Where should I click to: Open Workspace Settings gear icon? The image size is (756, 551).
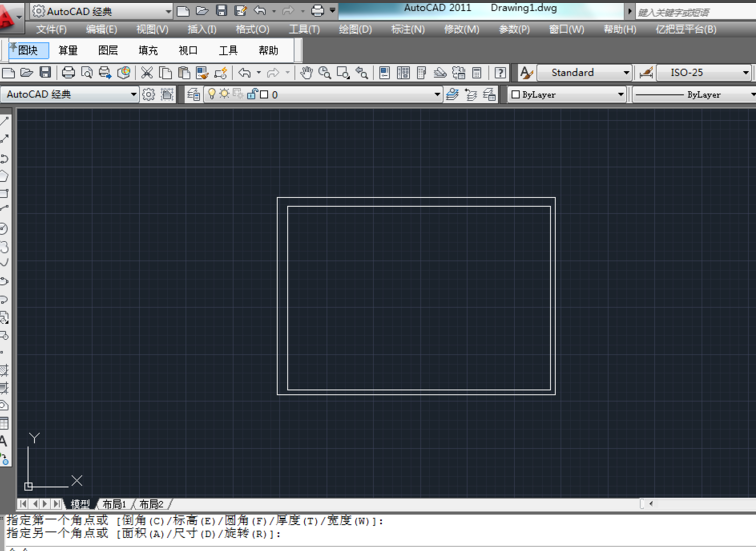(148, 94)
